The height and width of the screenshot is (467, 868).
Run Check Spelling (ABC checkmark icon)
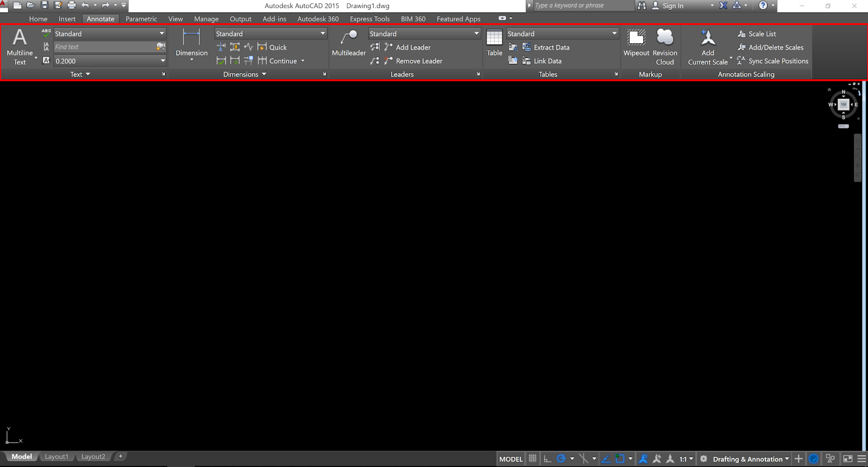46,33
